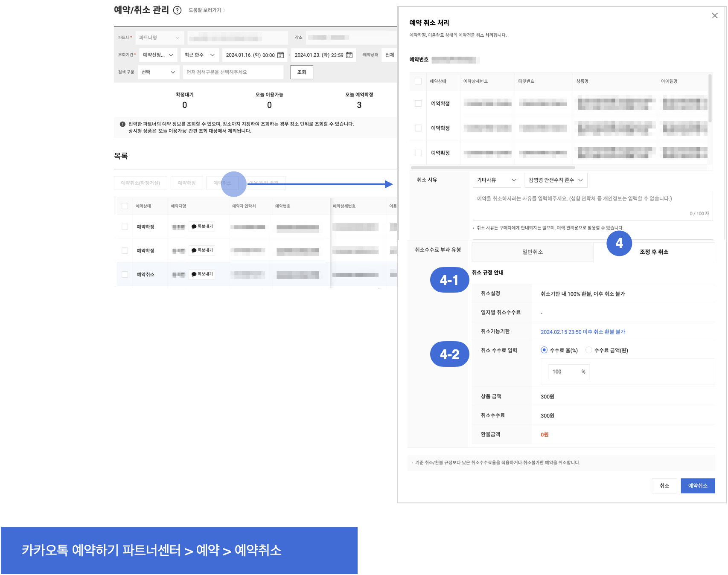
Task: Check the first 예약확정 row in list
Action: (125, 227)
